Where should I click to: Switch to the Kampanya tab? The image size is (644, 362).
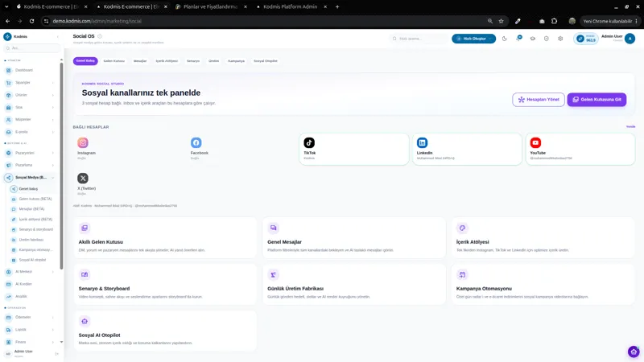coord(236,61)
